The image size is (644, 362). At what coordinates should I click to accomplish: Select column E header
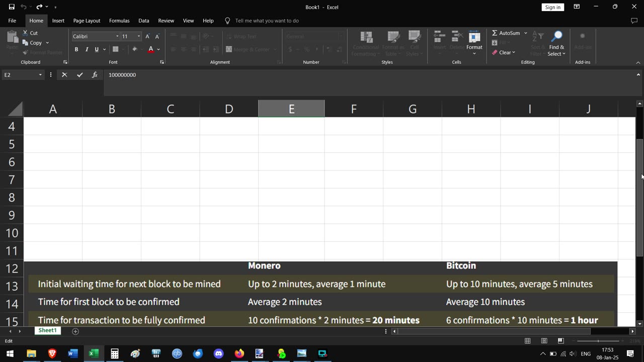click(x=291, y=109)
